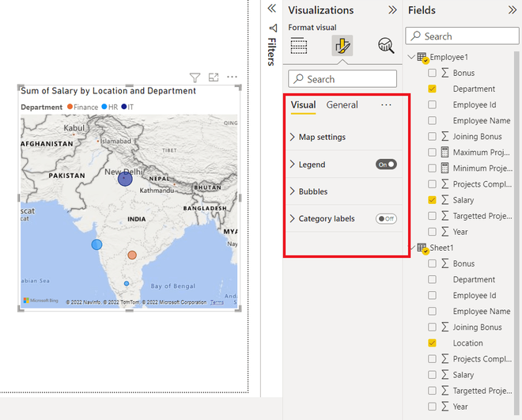Select the Format visual paintbrush icon
The image size is (522, 420).
pyautogui.click(x=342, y=46)
